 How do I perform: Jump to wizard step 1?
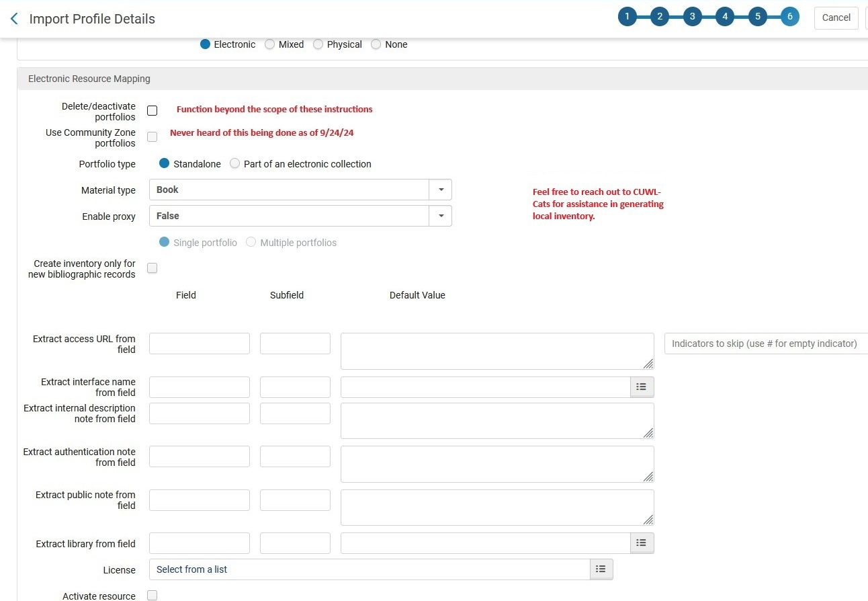(x=627, y=17)
